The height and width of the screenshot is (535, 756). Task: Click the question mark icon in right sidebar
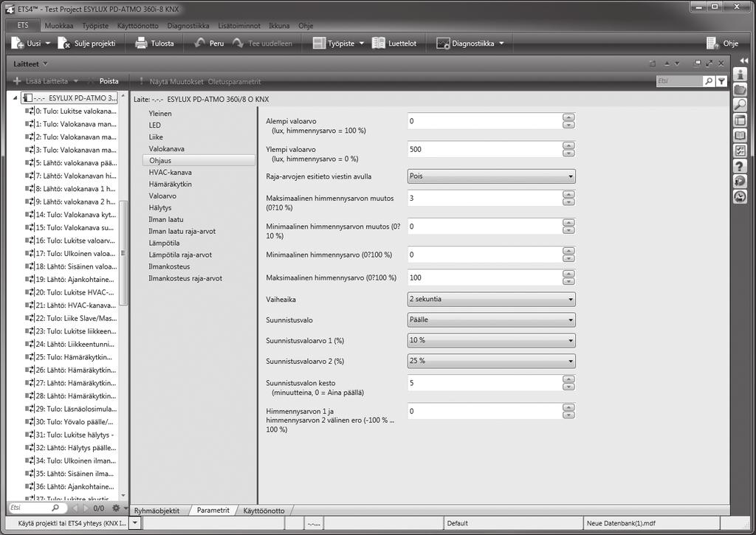click(740, 166)
